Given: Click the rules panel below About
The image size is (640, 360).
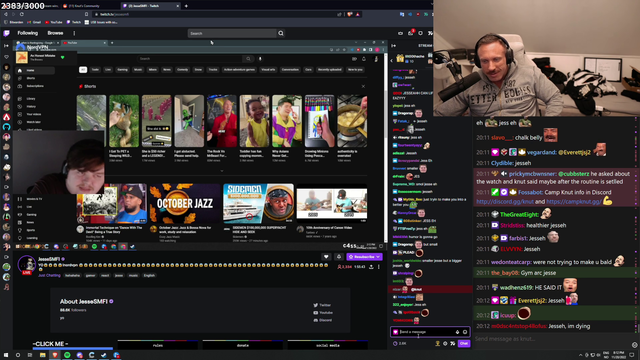Looking at the screenshot, I should 158,345.
